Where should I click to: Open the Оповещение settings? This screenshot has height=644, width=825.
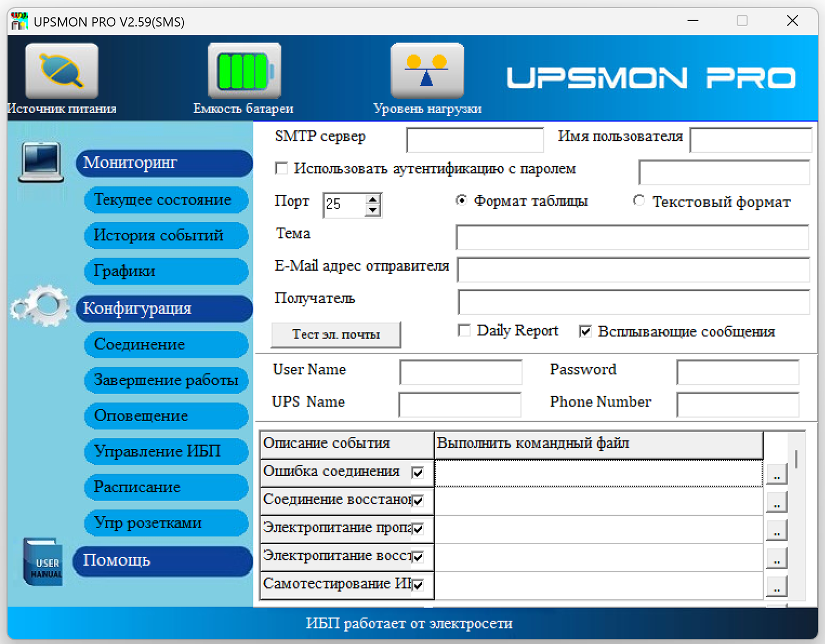pyautogui.click(x=166, y=416)
